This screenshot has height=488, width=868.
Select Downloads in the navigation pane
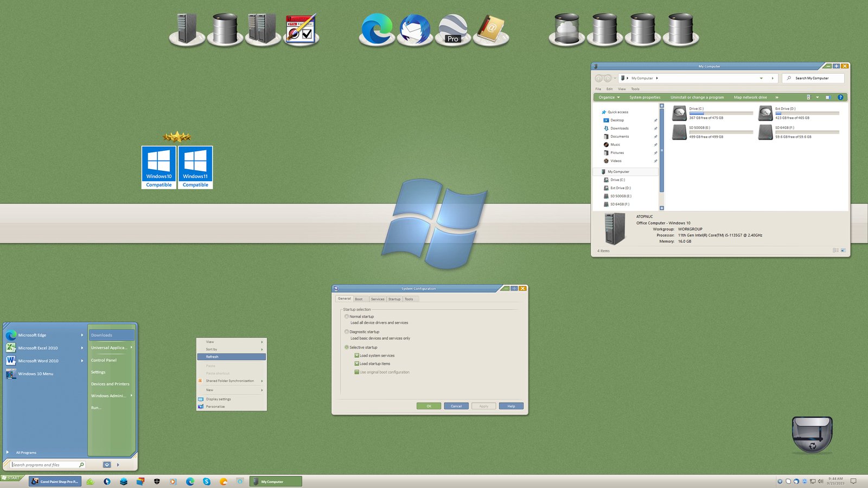[x=620, y=129]
